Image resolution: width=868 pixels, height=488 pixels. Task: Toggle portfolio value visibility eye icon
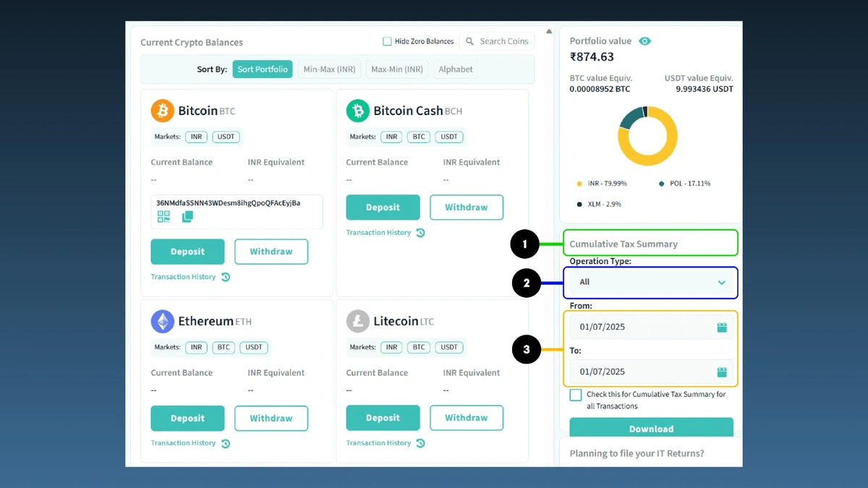(x=644, y=41)
